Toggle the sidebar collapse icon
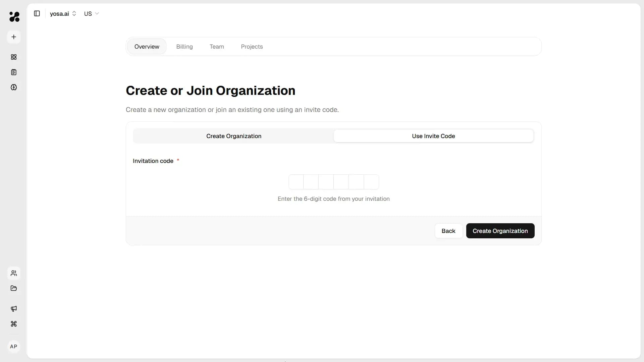Viewport: 644px width, 362px height. [37, 13]
